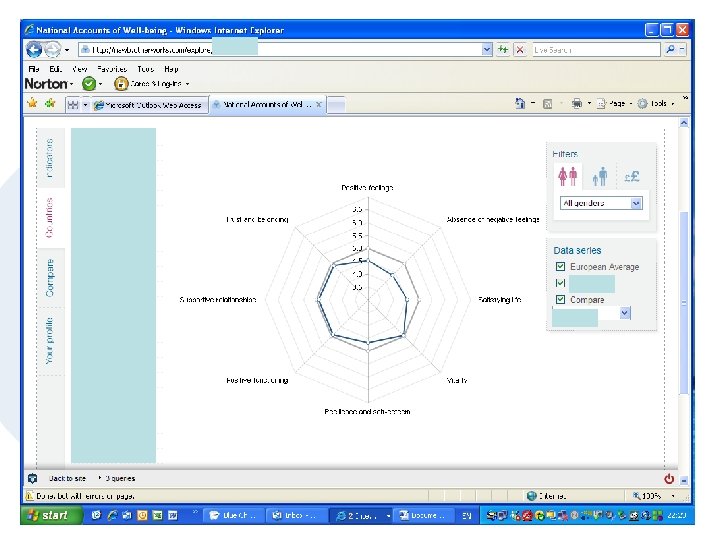Select the Your profile side tab
Screen dimensions: 720x540
tap(50, 341)
